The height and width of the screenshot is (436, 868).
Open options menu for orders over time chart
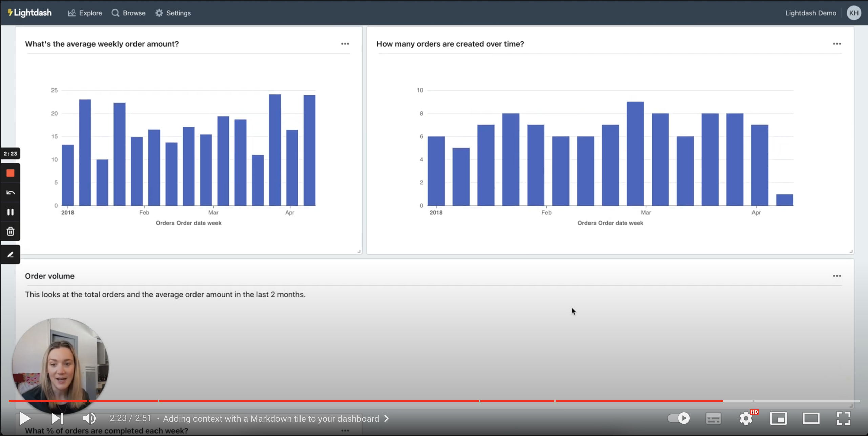[x=837, y=44]
